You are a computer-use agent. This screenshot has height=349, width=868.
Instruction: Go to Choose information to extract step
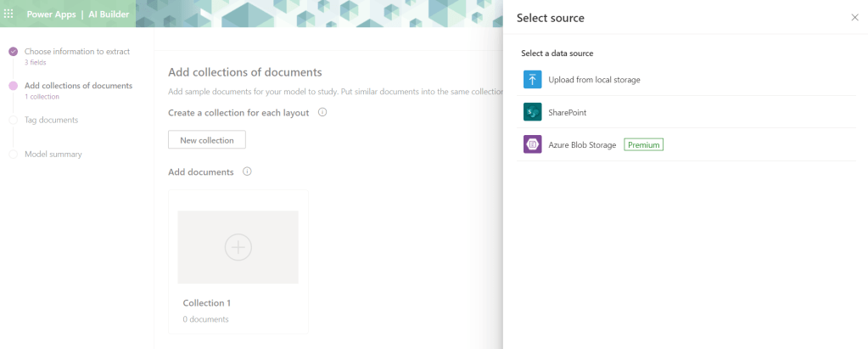(x=76, y=52)
